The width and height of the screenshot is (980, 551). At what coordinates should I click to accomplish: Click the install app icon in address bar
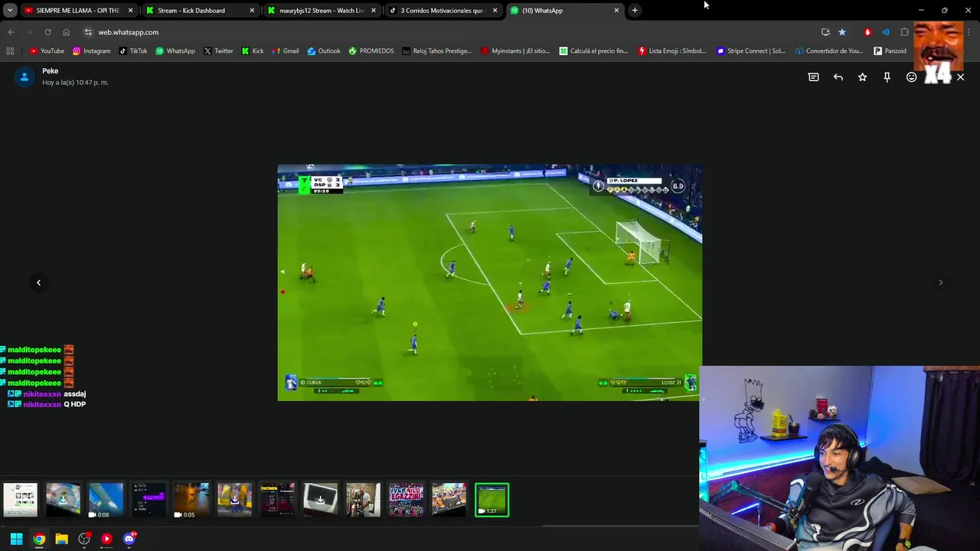coord(825,32)
